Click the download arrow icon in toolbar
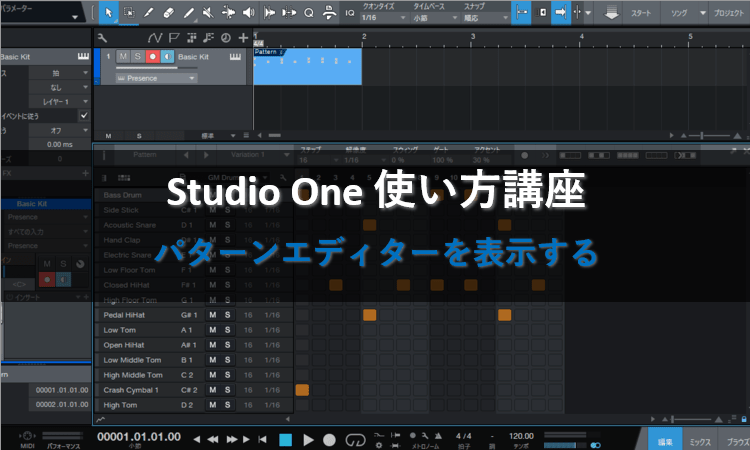The height and width of the screenshot is (450, 750). pyautogui.click(x=611, y=13)
